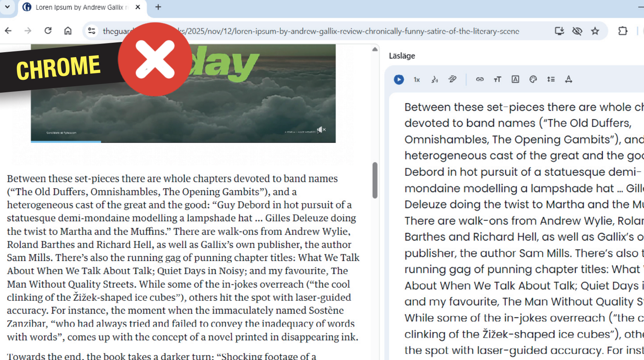This screenshot has width=644, height=360.
Task: Click the video ad progress bar
Action: point(183,142)
